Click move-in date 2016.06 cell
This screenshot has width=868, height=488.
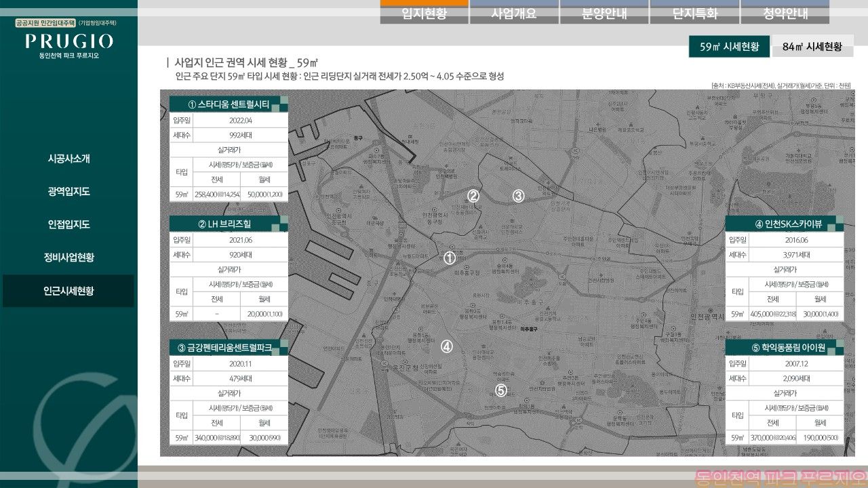pos(796,240)
